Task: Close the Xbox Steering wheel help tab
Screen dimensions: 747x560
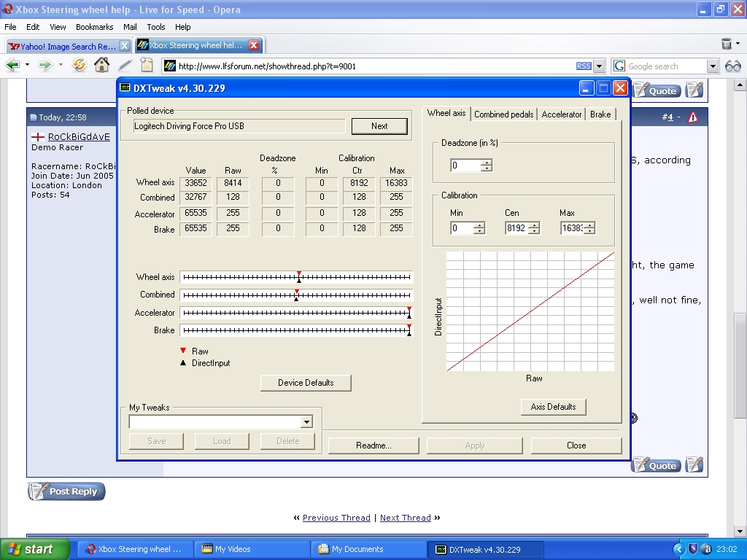Action: pos(254,45)
